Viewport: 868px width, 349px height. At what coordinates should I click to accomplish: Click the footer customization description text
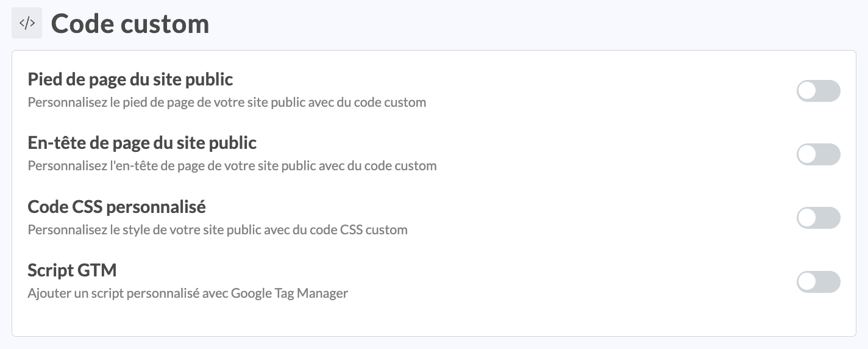coord(227,102)
